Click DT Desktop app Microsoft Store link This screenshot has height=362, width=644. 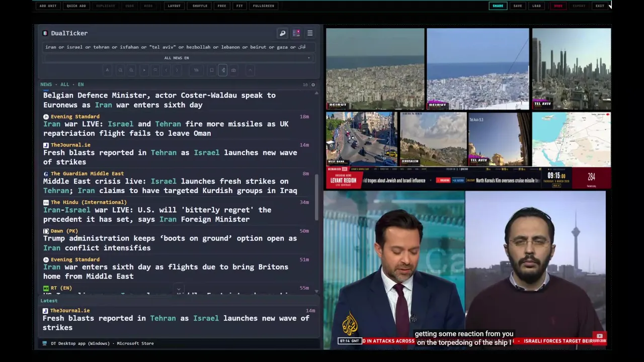(x=102, y=343)
